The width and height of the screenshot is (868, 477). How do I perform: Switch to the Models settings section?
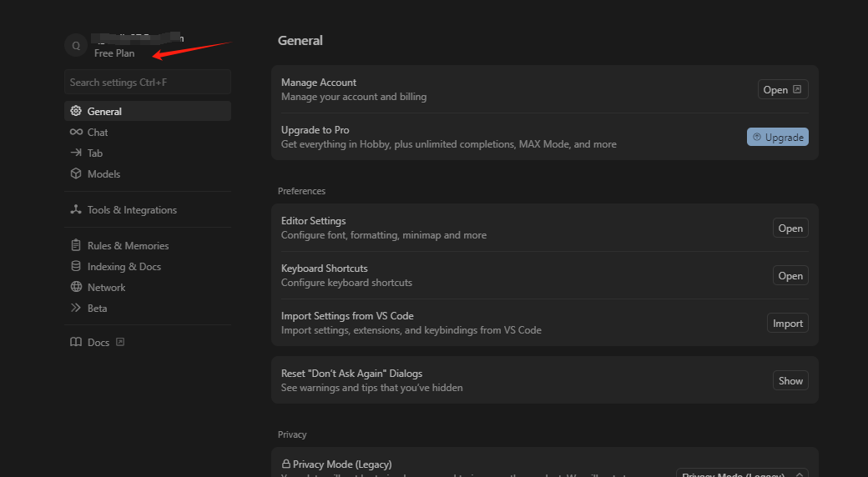point(103,174)
